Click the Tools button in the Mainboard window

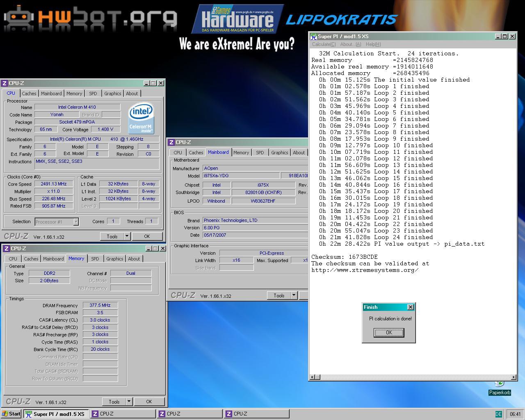(279, 295)
